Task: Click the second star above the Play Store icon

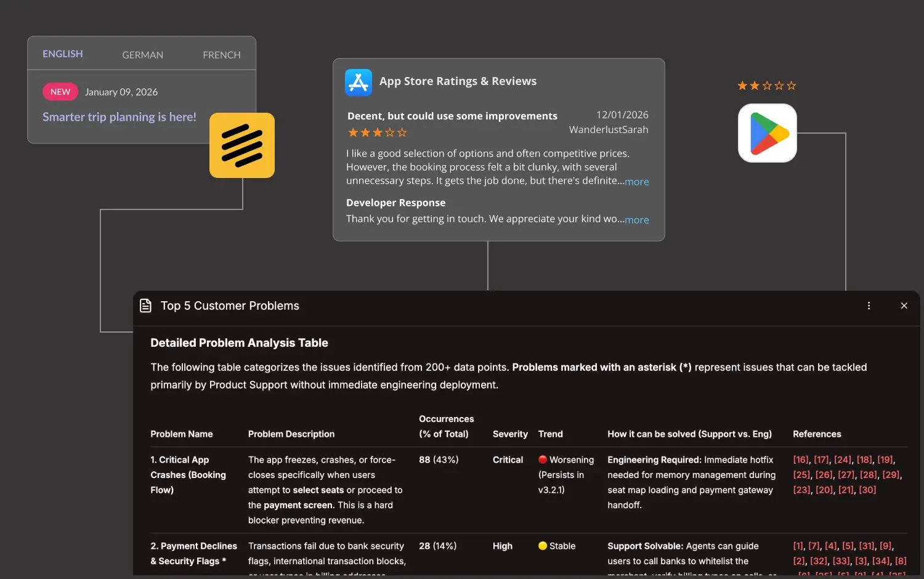Action: click(754, 86)
